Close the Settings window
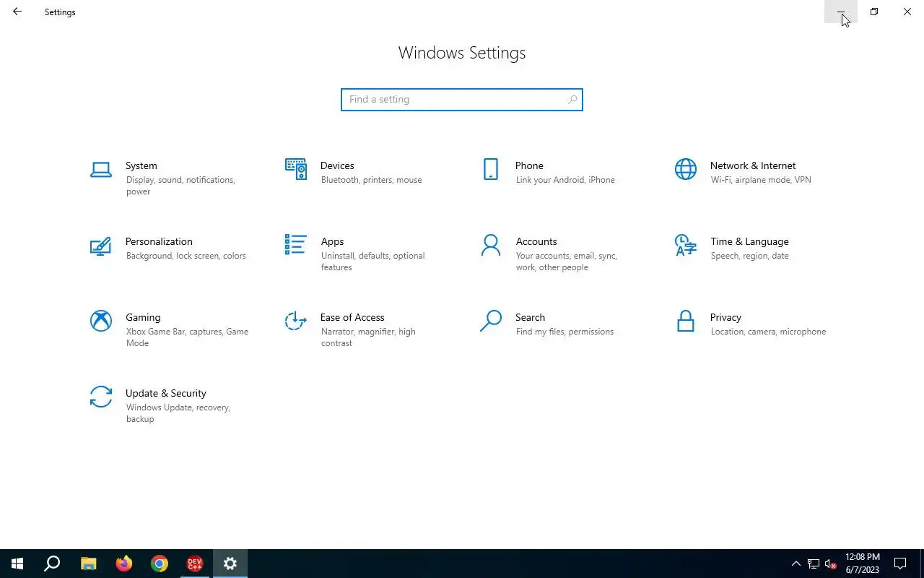Image resolution: width=924 pixels, height=578 pixels. click(x=907, y=12)
